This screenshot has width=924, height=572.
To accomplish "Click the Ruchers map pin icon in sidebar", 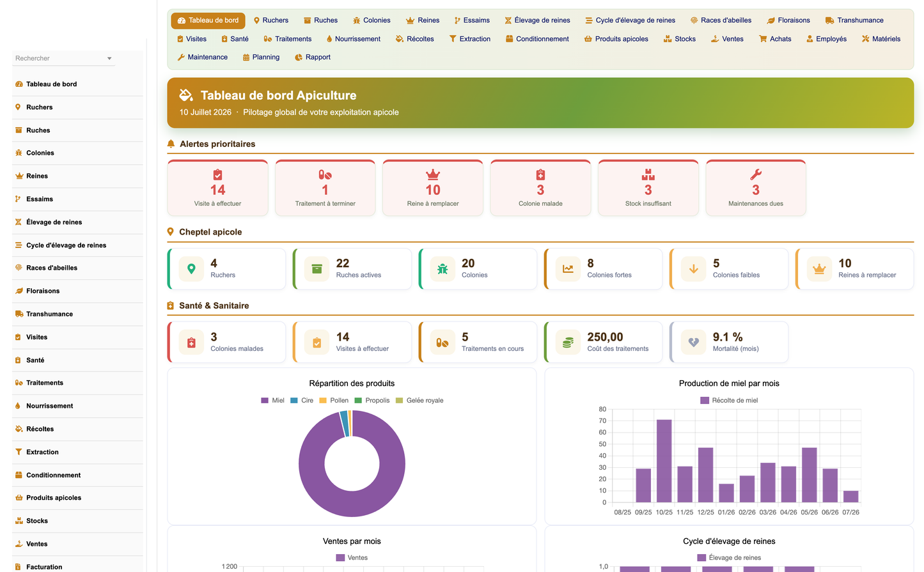I will [19, 107].
